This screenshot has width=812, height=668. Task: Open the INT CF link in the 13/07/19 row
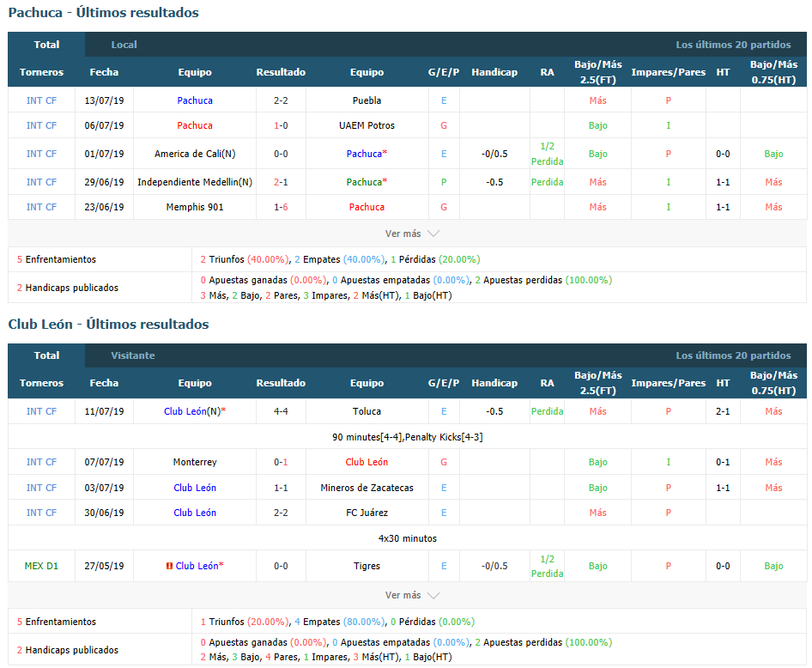41,100
